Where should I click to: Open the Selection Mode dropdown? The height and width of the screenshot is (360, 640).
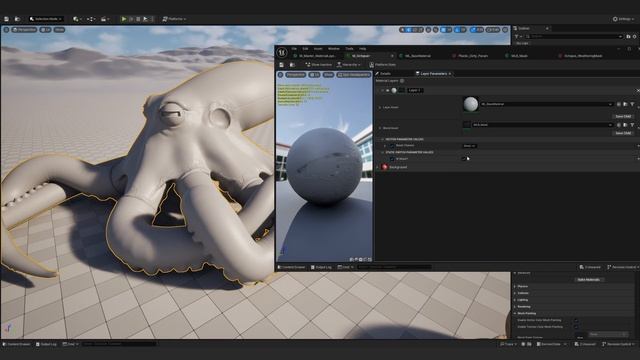point(46,19)
